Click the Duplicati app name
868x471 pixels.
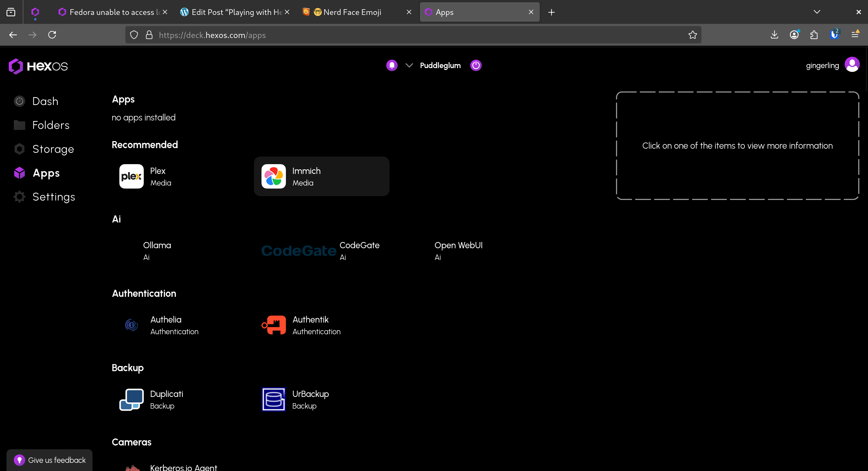coord(167,394)
